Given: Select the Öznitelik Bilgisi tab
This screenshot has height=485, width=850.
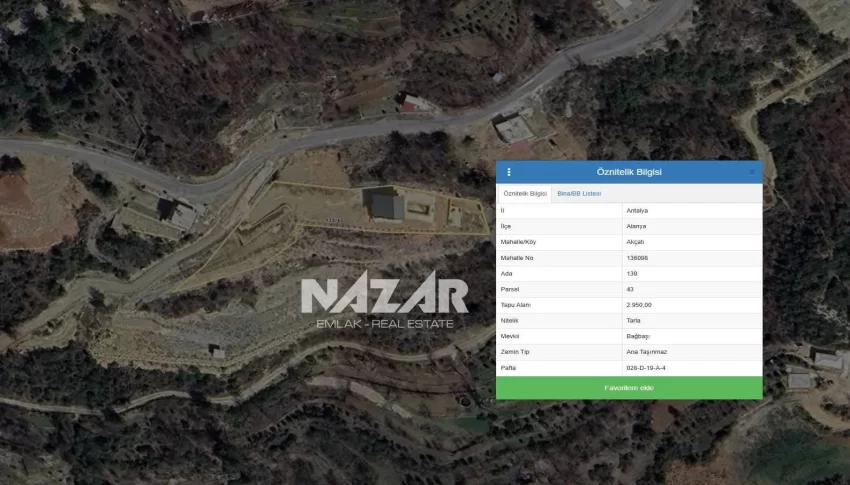Looking at the screenshot, I should 524,193.
